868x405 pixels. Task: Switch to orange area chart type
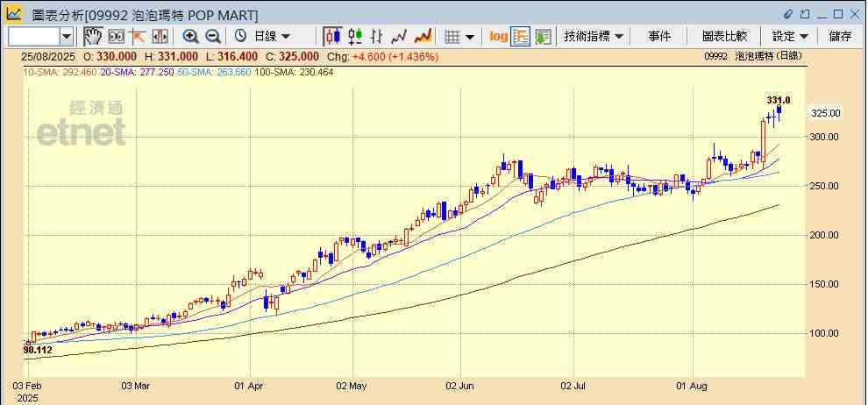[x=423, y=37]
